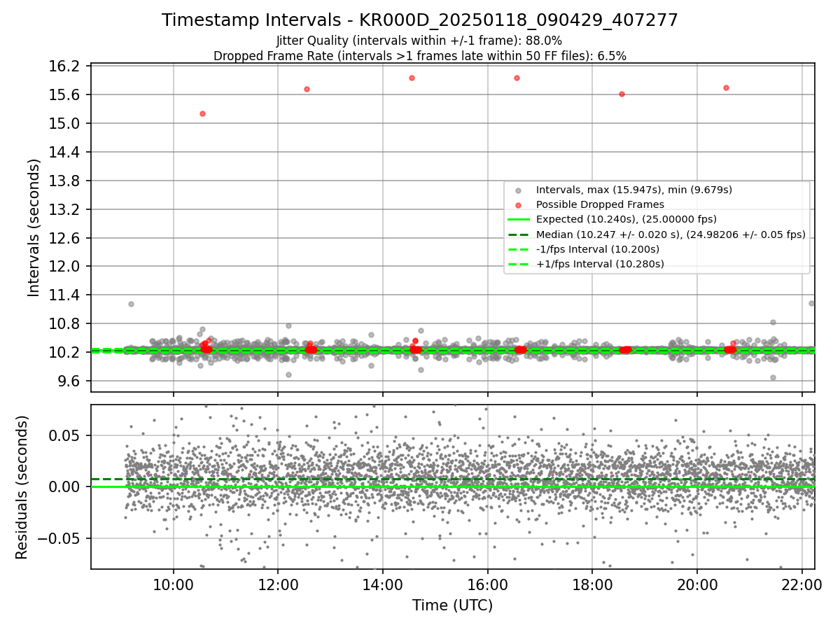Click the plot title 'Timestamp Intervals - KR000D_20250118_090429_407277'

point(420,20)
